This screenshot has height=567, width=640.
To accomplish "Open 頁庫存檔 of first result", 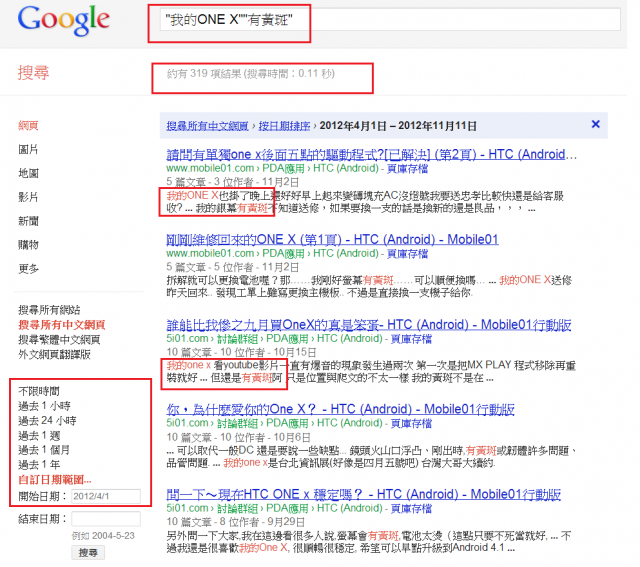I will point(407,168).
